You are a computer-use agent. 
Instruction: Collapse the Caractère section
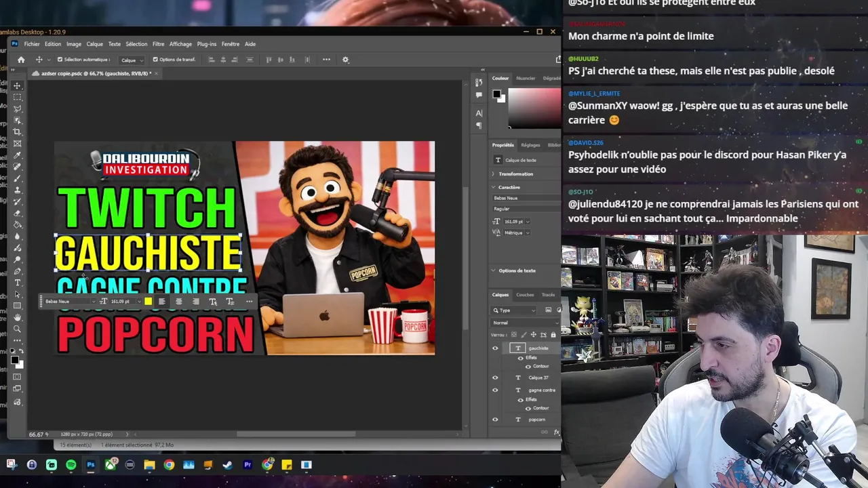pos(494,187)
